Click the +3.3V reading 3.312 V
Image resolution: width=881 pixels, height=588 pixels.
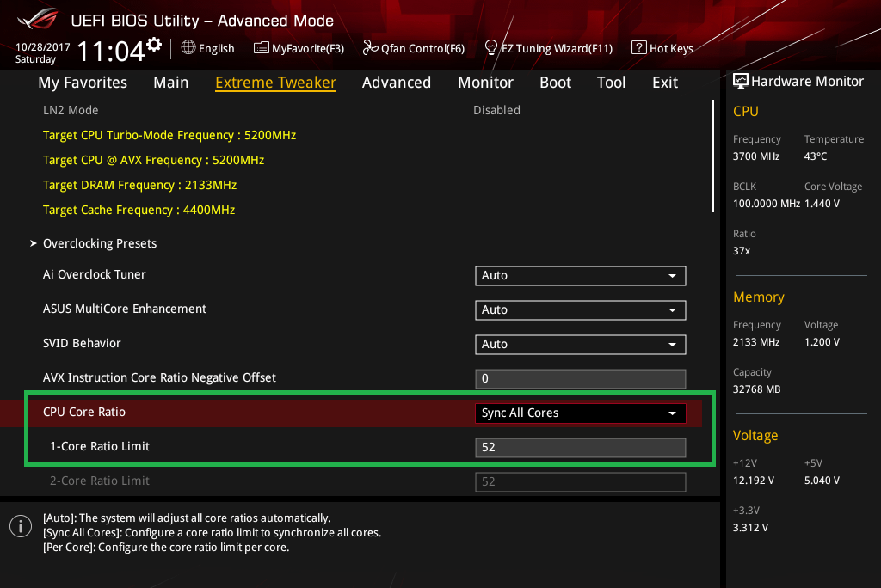(750, 527)
